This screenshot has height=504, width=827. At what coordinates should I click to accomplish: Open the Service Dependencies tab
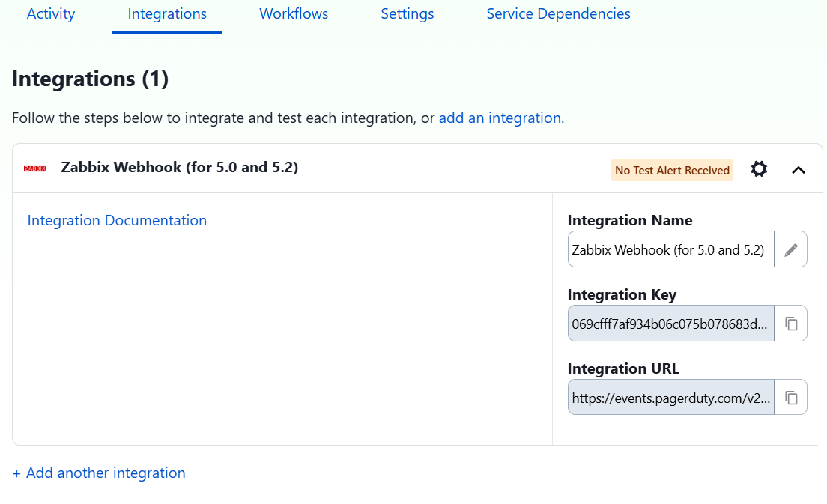click(558, 13)
